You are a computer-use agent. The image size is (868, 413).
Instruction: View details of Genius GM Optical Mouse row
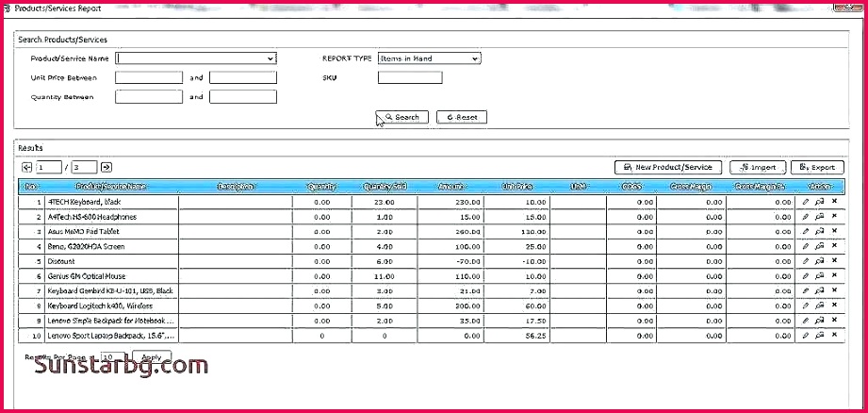pyautogui.click(x=820, y=276)
